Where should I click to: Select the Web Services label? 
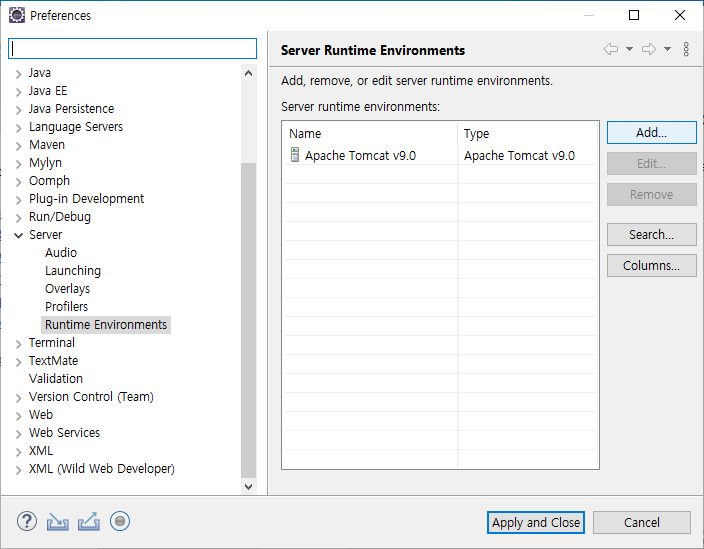tap(64, 432)
